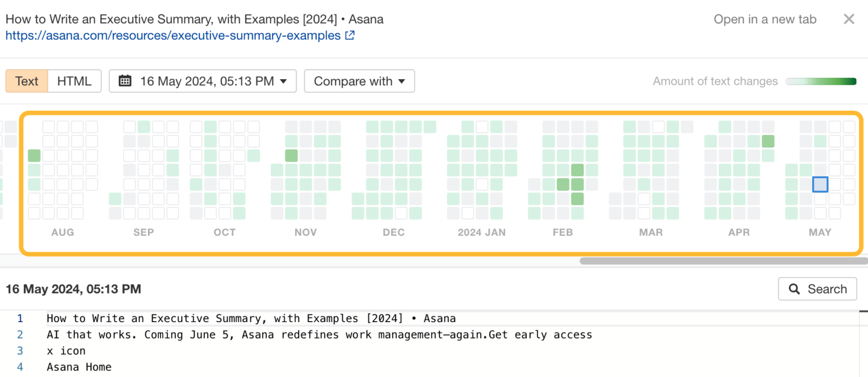Select the dark green day in November
868x377 pixels.
[x=291, y=155]
